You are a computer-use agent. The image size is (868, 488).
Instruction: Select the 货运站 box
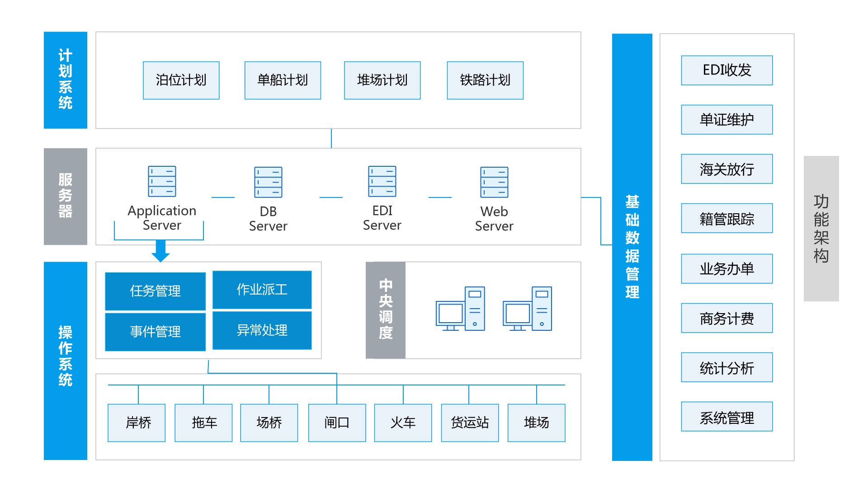click(x=470, y=422)
